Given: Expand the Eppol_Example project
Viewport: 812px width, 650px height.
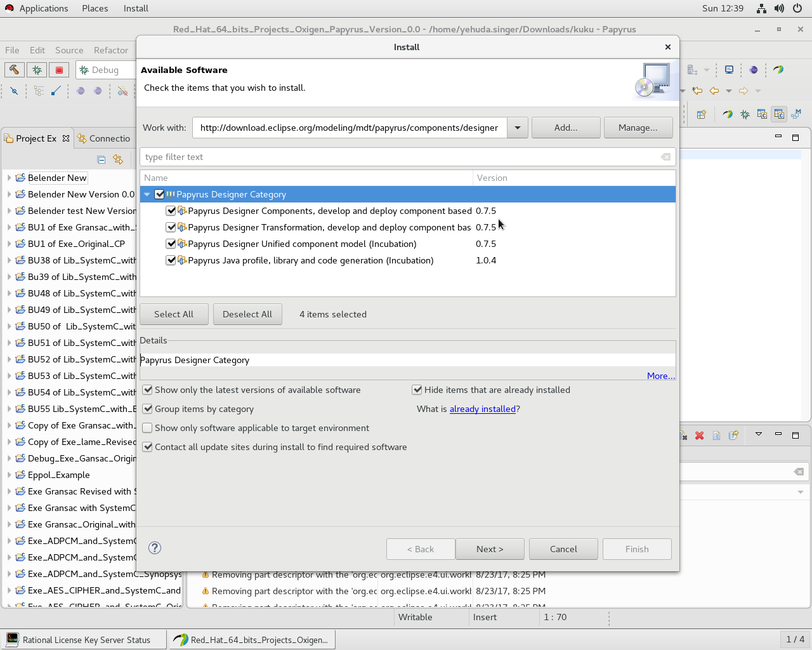Looking at the screenshot, I should pyautogui.click(x=9, y=475).
